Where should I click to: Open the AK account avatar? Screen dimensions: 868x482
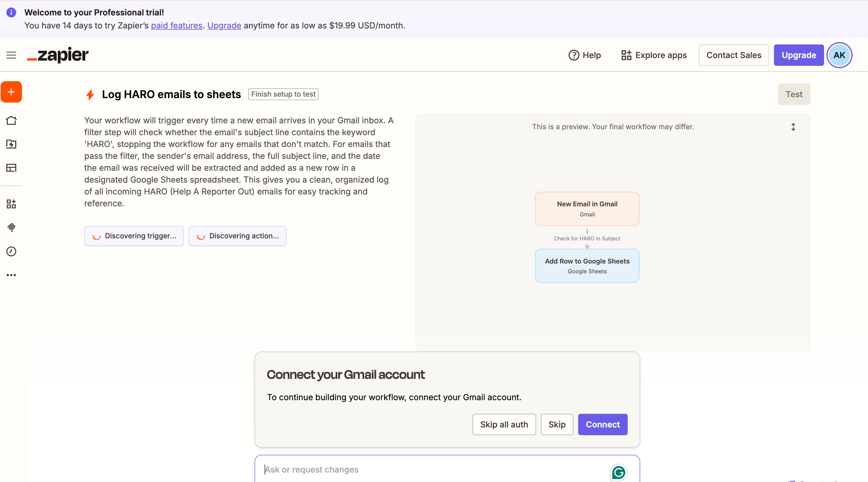(839, 55)
